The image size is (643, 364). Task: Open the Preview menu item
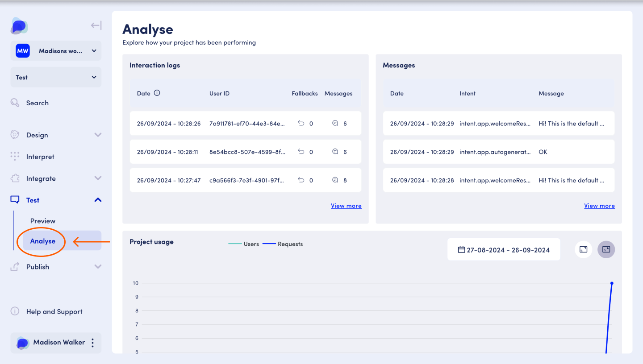coord(43,221)
